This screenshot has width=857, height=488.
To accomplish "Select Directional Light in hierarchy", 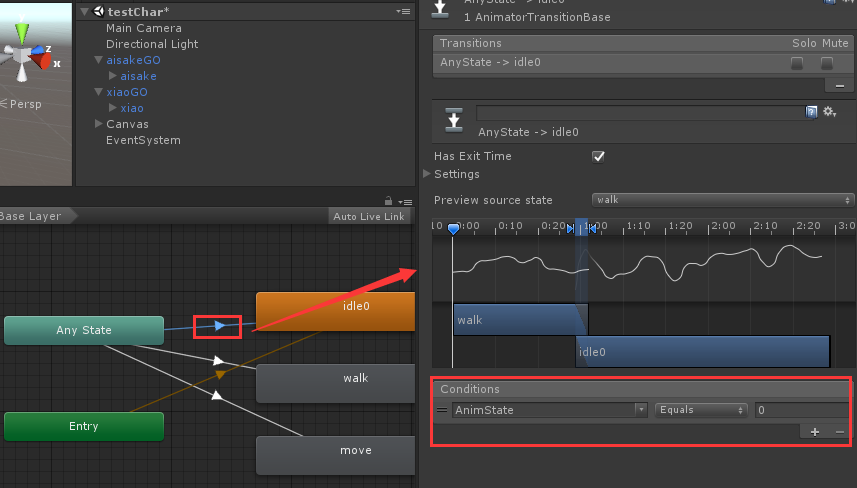I will [x=152, y=44].
